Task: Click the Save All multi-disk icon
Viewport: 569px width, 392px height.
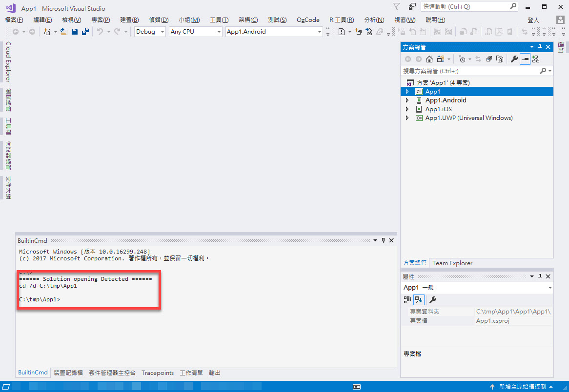Action: coord(85,32)
